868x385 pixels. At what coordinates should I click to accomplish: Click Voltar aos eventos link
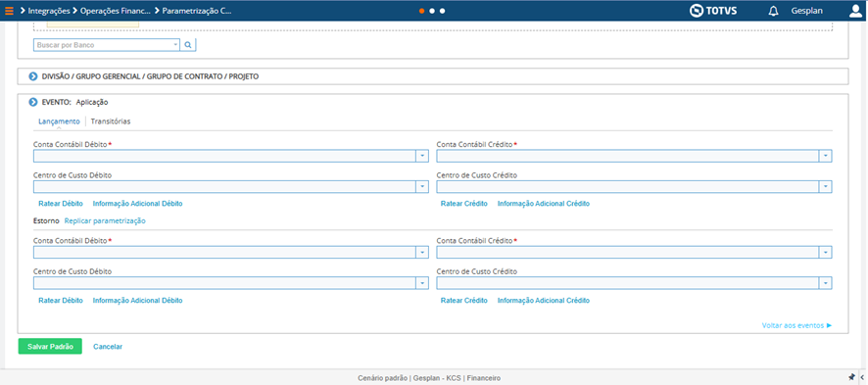tap(796, 325)
